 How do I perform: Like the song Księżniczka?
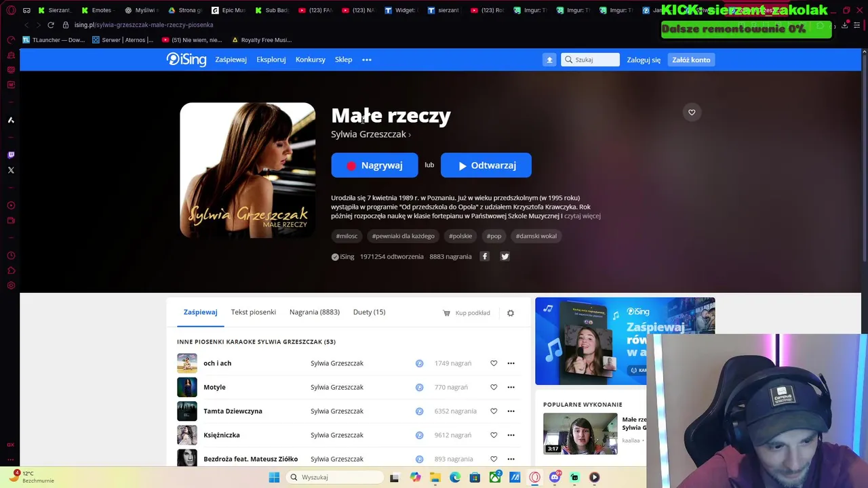(494, 435)
